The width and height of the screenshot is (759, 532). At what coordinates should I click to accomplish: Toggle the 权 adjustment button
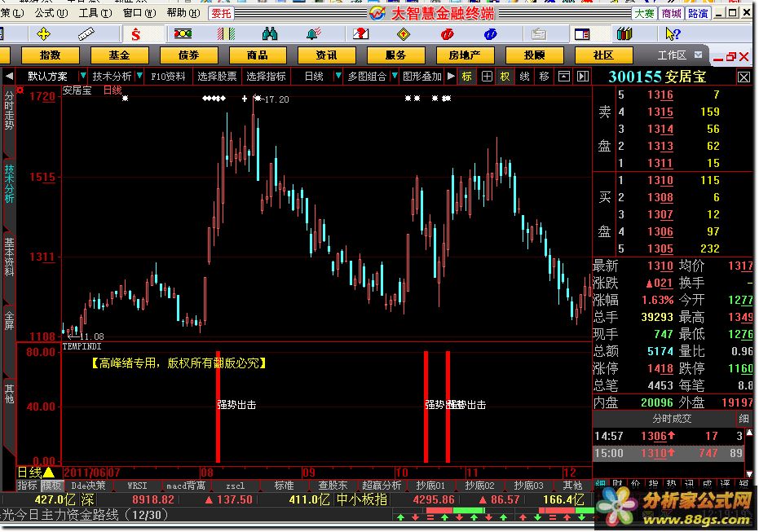click(x=505, y=77)
